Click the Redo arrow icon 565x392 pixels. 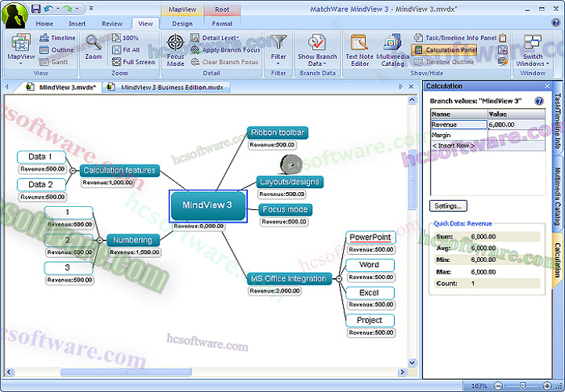point(67,9)
